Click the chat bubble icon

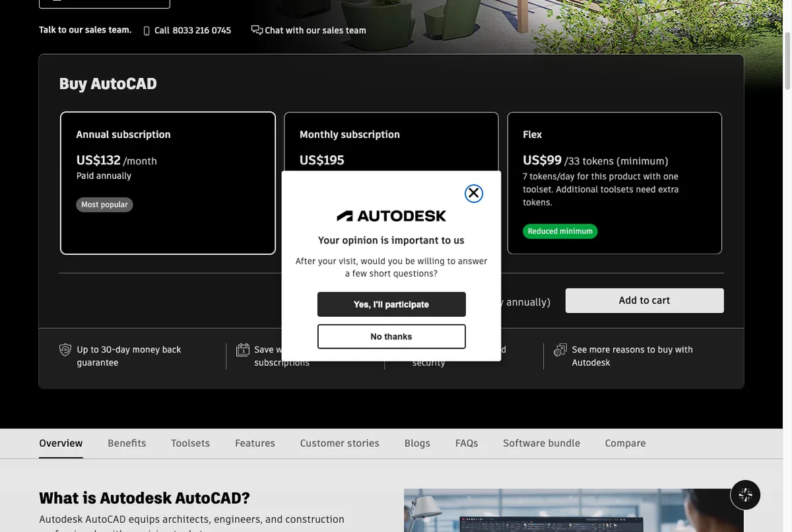[257, 30]
